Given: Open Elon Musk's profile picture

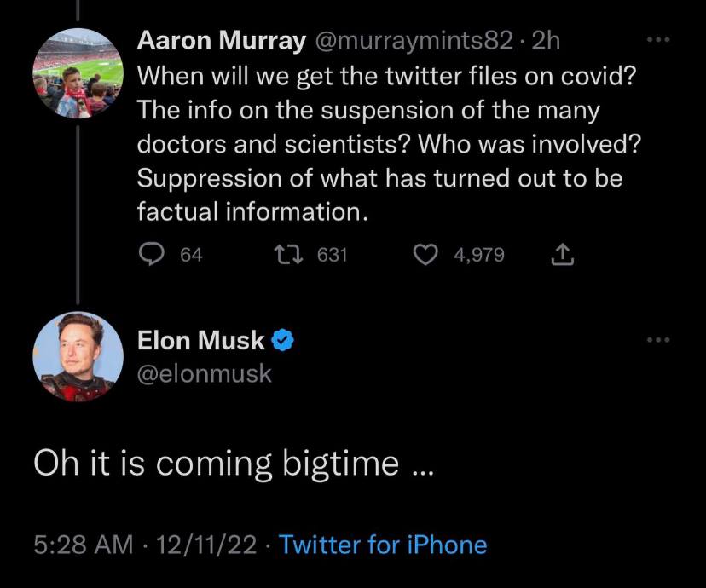Looking at the screenshot, I should [74, 356].
